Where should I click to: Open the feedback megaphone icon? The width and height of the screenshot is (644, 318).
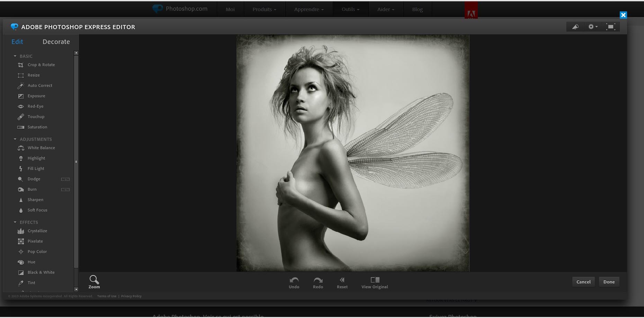[x=575, y=27]
